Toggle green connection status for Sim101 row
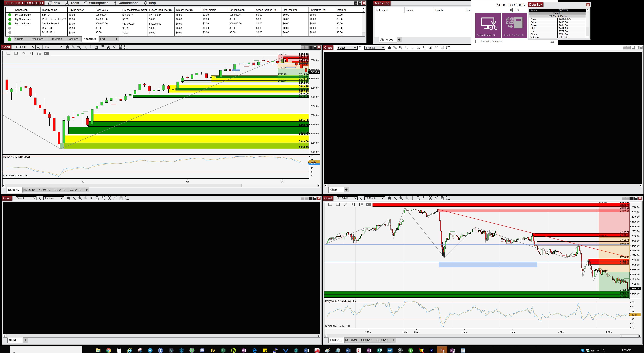Viewport: 644px width, 353px height. tap(10, 15)
